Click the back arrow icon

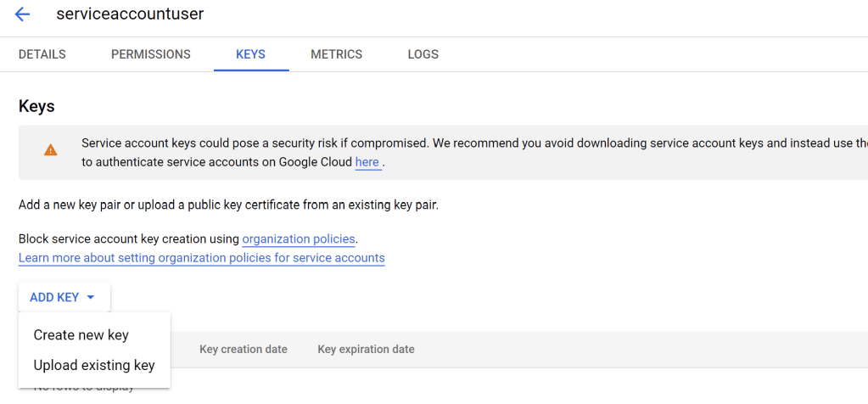pyautogui.click(x=23, y=14)
